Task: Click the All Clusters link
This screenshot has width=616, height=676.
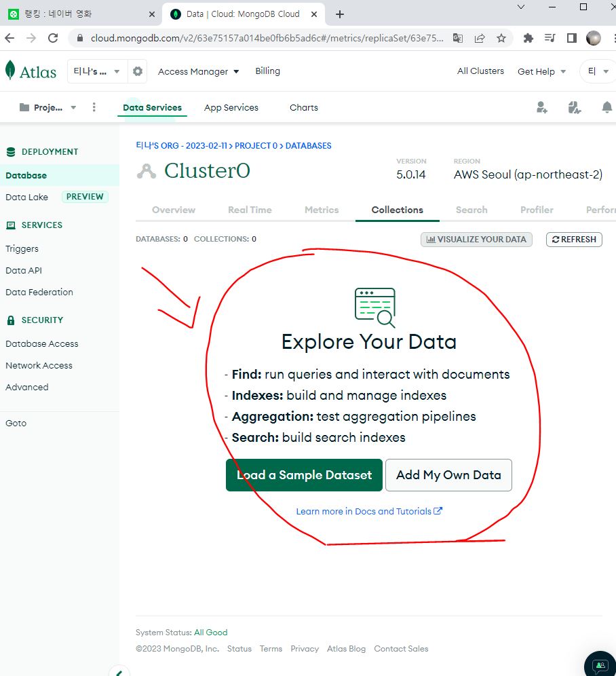Action: pyautogui.click(x=480, y=71)
